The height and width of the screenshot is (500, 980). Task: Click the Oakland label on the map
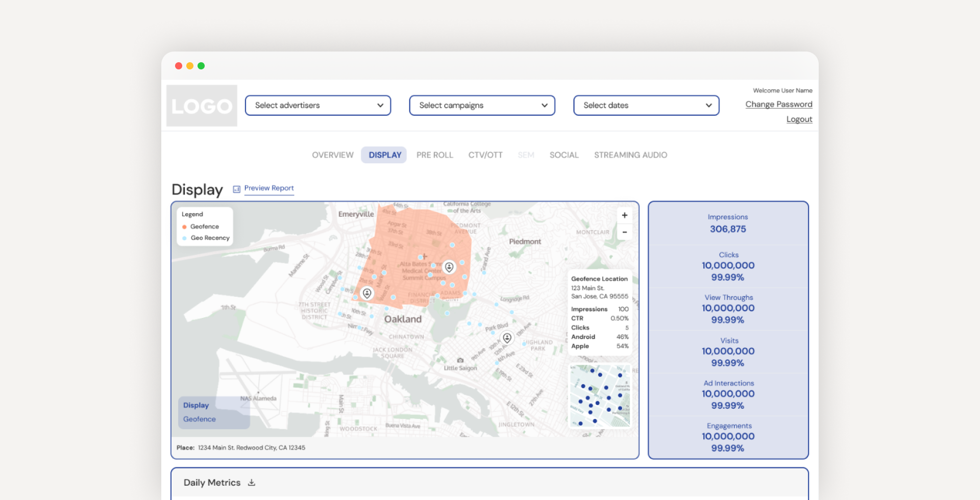click(x=403, y=319)
